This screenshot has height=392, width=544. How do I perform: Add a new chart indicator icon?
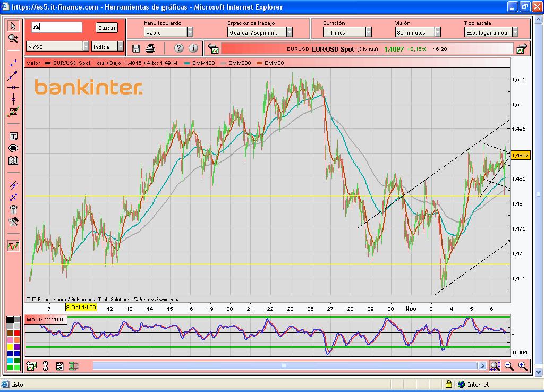[31, 366]
